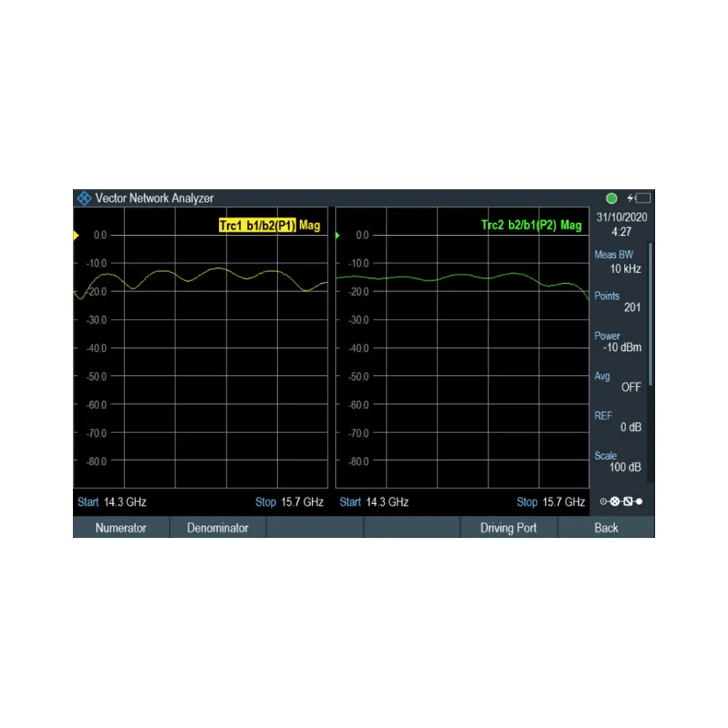The image size is (728, 728).
Task: Click the date 31/10/2020 display
Action: coord(622,217)
